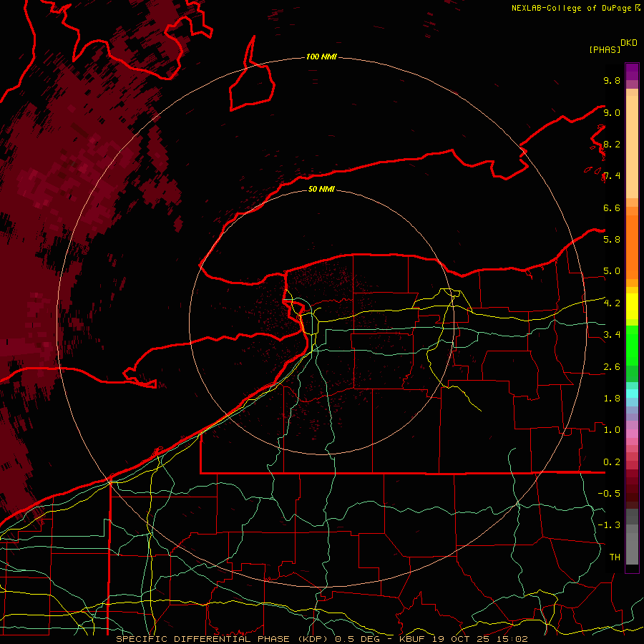644x644 pixels.
Task: Pick the dark maroon segment of the color bar
Action: [632, 489]
